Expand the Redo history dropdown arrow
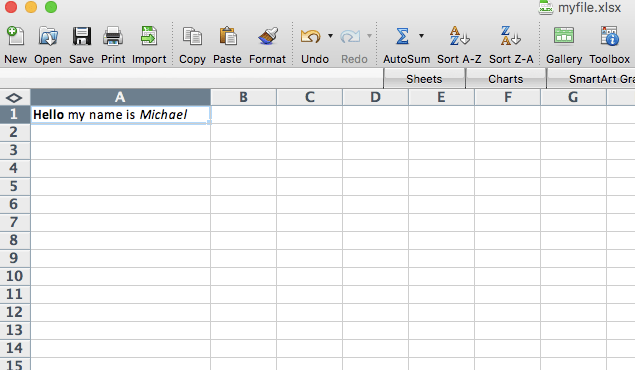635x370 pixels. coord(369,36)
